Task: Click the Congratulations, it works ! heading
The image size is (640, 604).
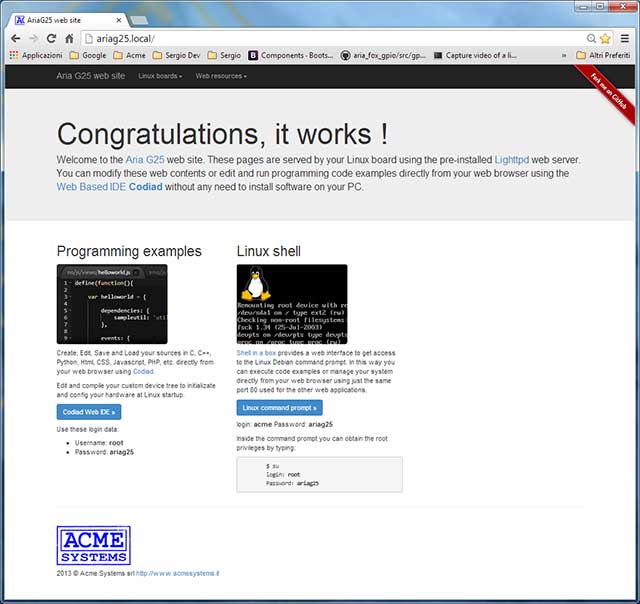Action: coord(222,134)
